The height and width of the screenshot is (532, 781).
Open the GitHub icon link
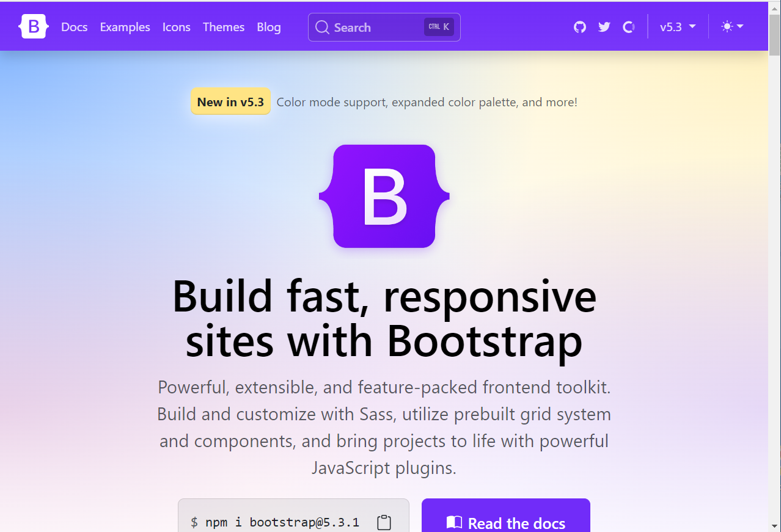tap(580, 27)
